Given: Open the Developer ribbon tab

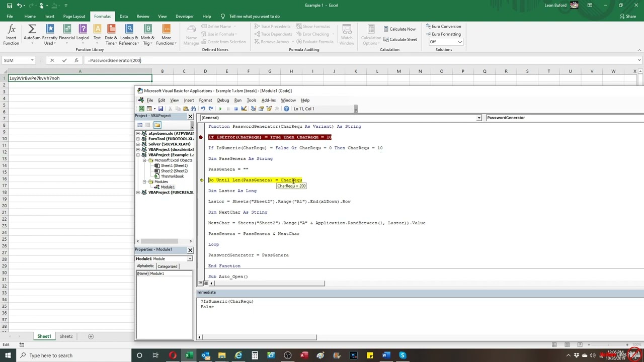Looking at the screenshot, I should 185,16.
